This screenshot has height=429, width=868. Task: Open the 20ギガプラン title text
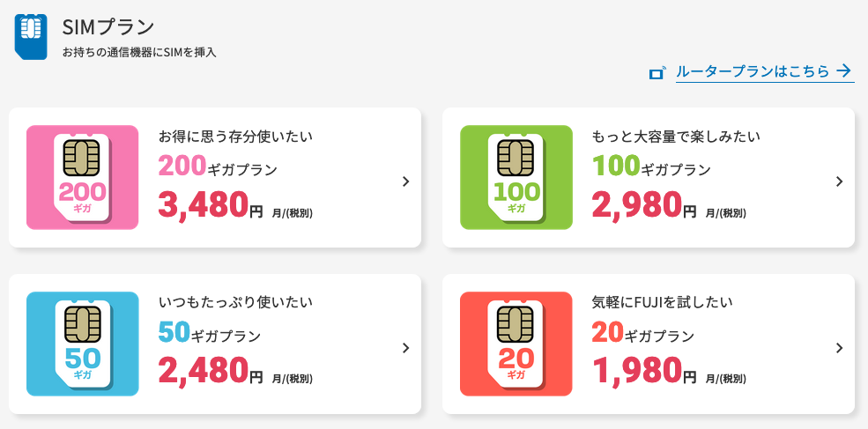pyautogui.click(x=643, y=331)
